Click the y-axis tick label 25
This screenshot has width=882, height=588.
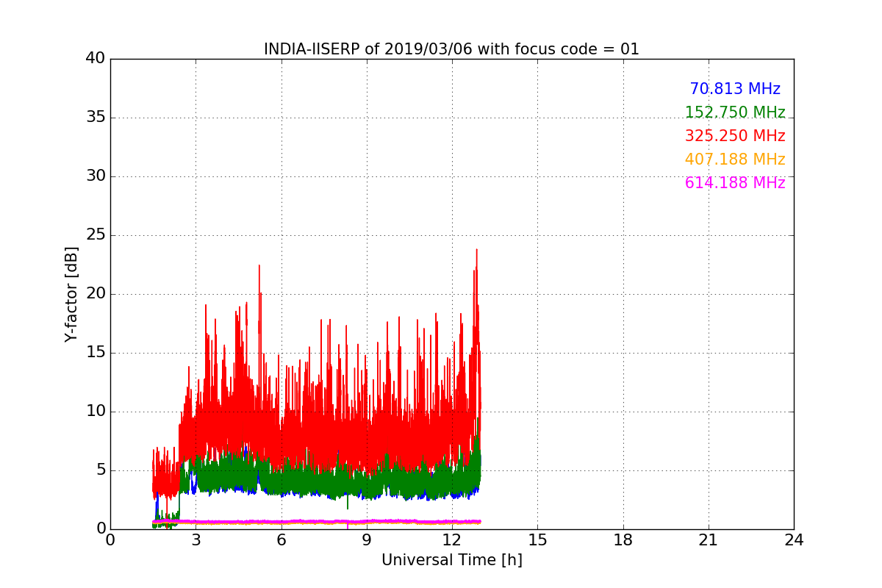coord(95,235)
